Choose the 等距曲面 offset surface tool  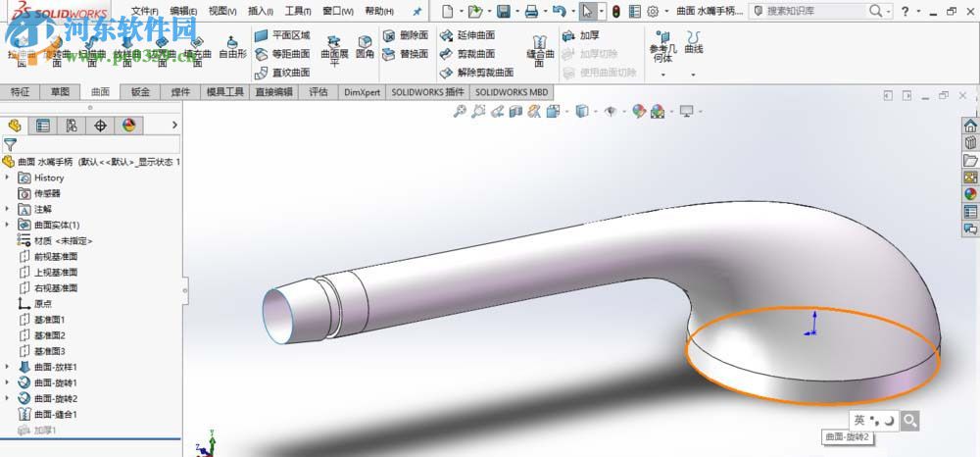click(282, 54)
